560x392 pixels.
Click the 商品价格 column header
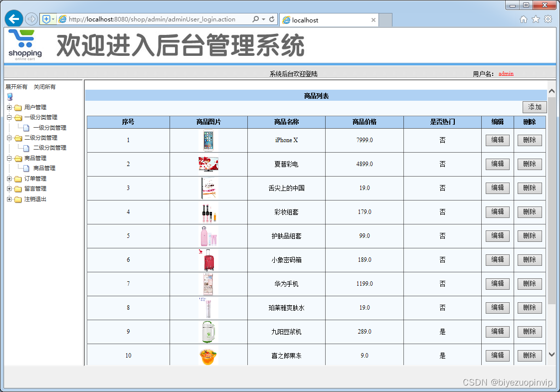365,122
